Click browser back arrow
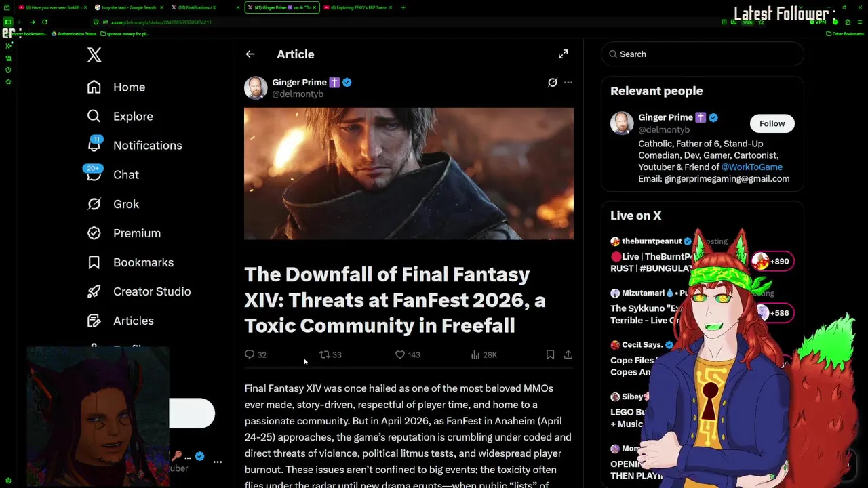The image size is (868, 488). point(20,22)
